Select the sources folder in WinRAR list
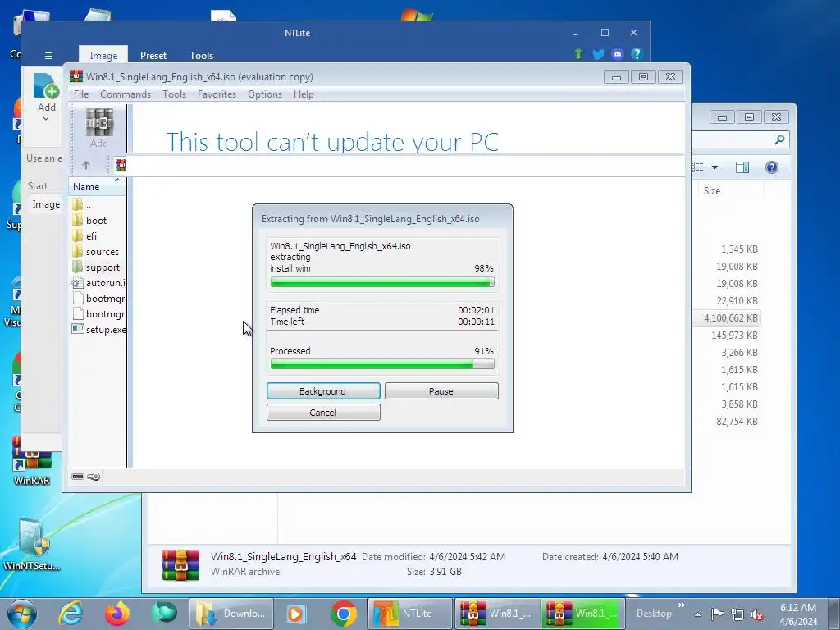 tap(103, 252)
